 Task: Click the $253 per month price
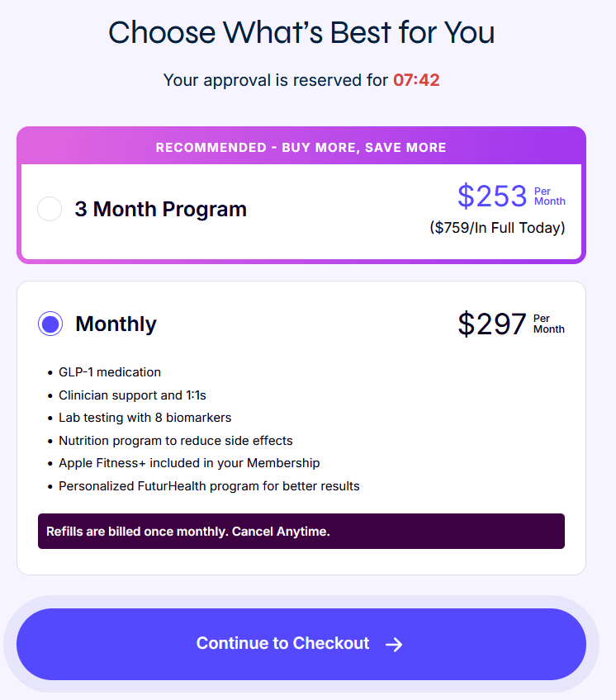tap(492, 196)
